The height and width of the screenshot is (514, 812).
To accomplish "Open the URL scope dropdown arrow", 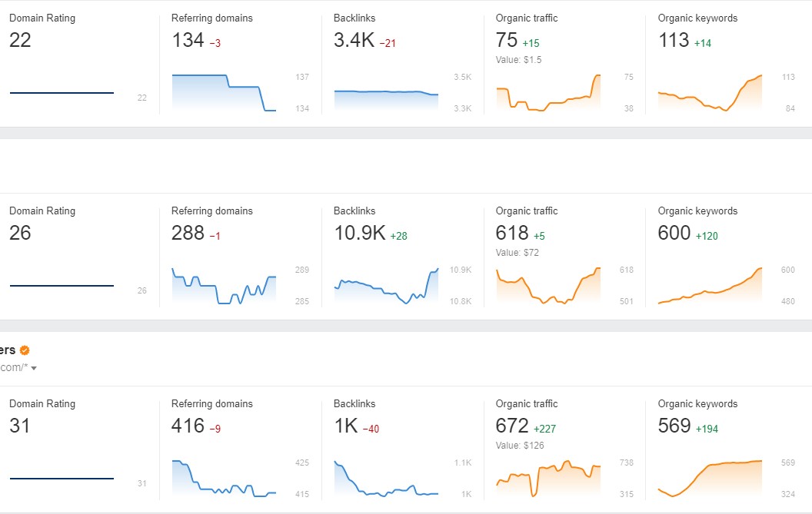I will (x=34, y=368).
